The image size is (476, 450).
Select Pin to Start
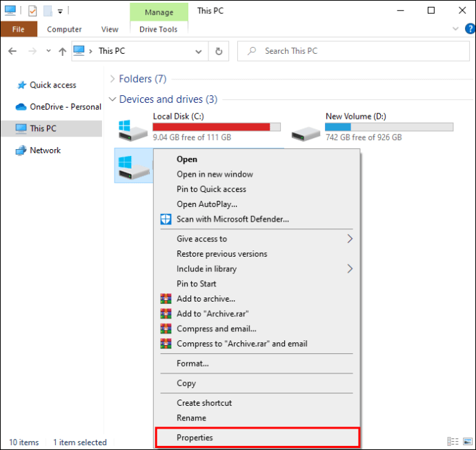click(257, 284)
